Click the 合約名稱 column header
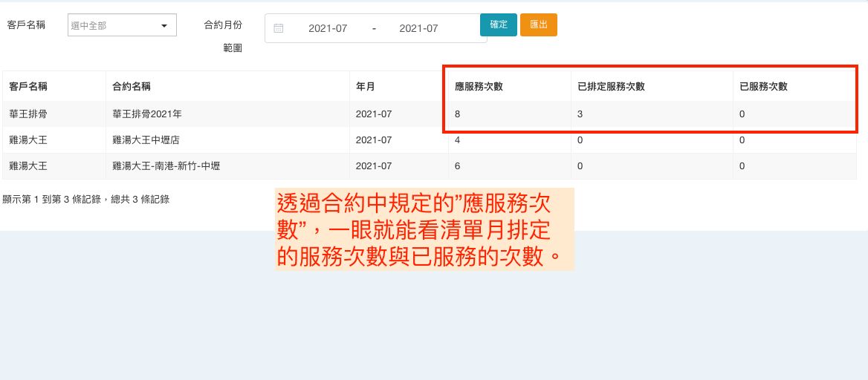Image resolution: width=868 pixels, height=380 pixels. (x=132, y=86)
